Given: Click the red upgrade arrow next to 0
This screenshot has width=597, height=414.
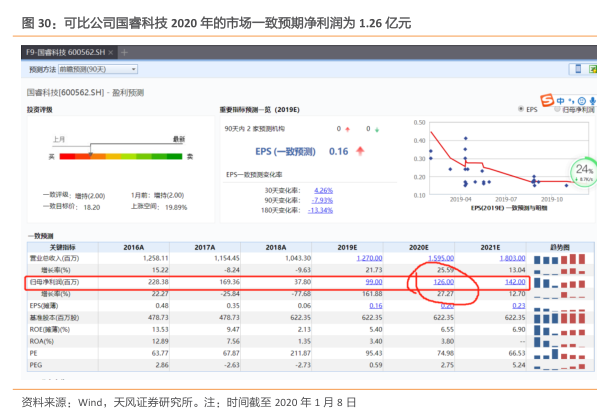Looking at the screenshot, I should 347,129.
